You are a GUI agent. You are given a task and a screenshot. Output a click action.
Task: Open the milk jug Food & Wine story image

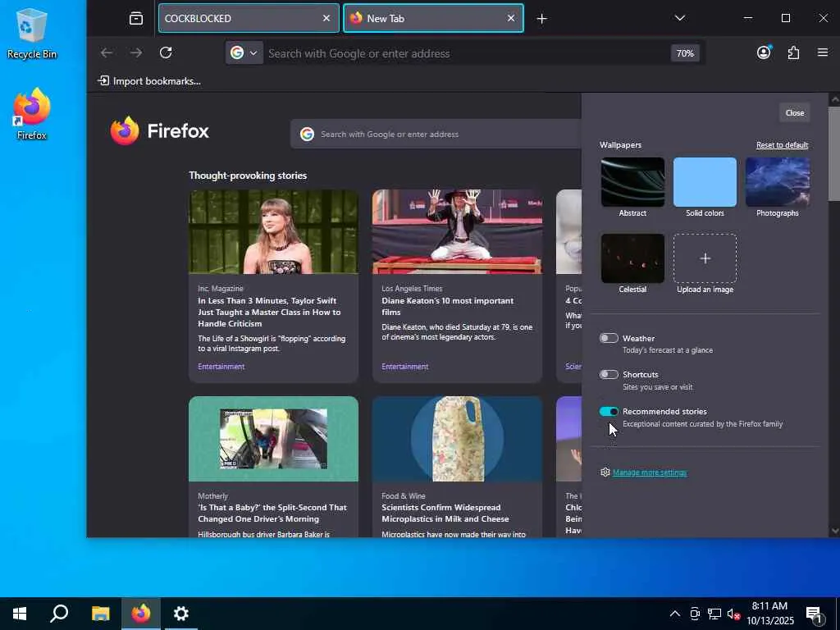458,439
